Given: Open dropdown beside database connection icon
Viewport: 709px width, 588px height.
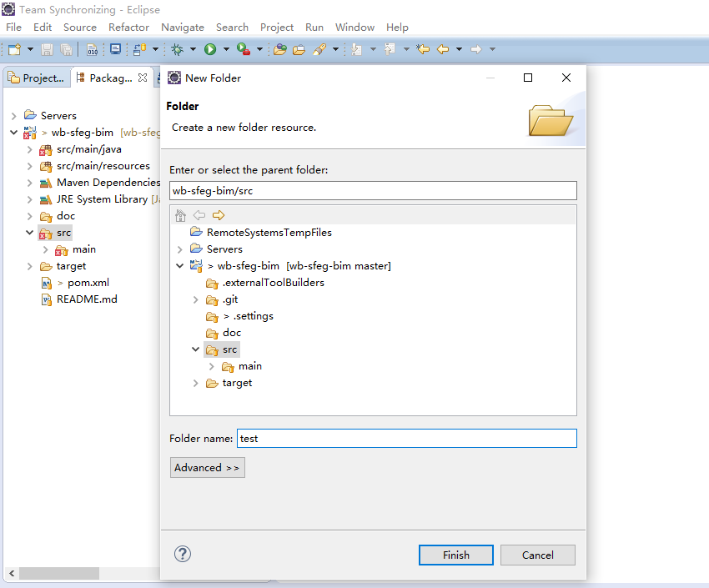Looking at the screenshot, I should (x=155, y=49).
